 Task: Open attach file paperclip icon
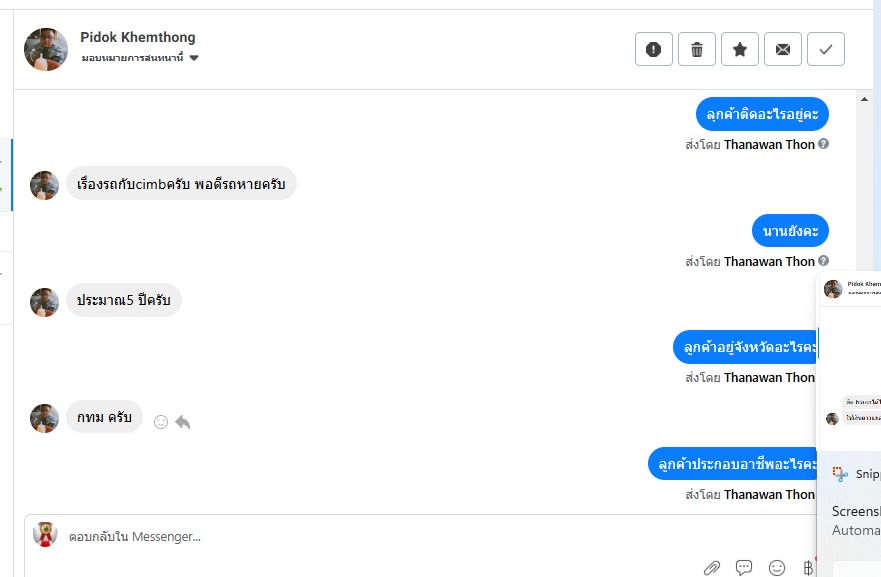tap(712, 568)
